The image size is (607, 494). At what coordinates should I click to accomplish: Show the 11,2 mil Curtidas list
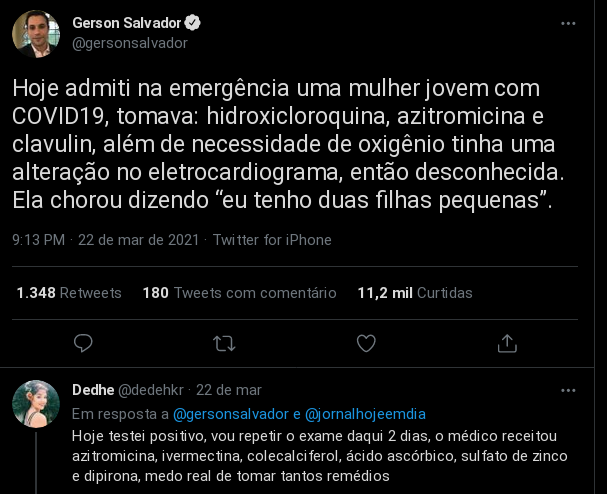tap(415, 293)
